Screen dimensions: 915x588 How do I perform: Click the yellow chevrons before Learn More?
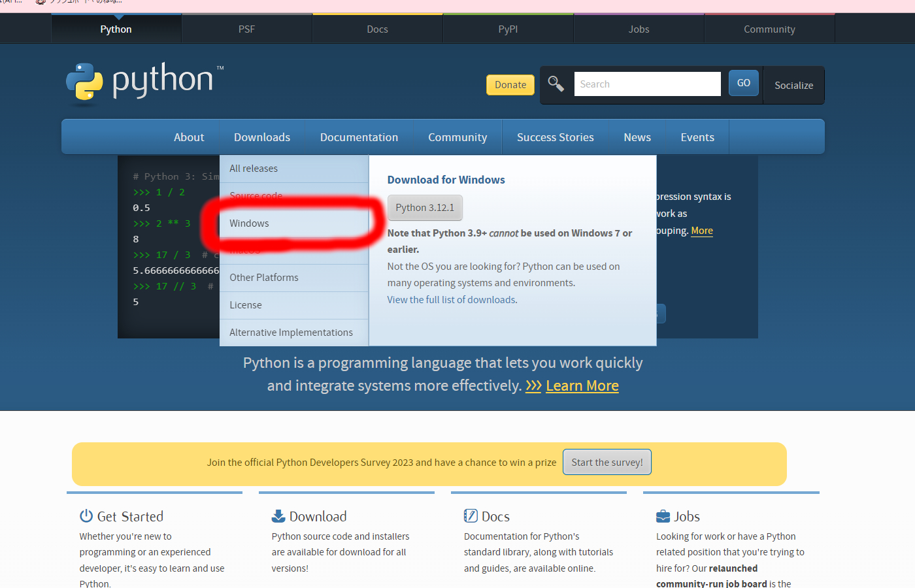point(533,385)
